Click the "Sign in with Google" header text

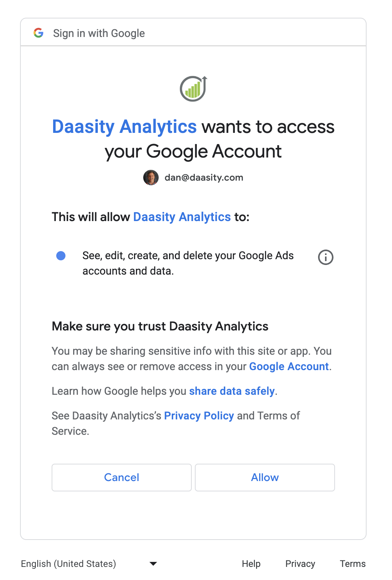(99, 34)
